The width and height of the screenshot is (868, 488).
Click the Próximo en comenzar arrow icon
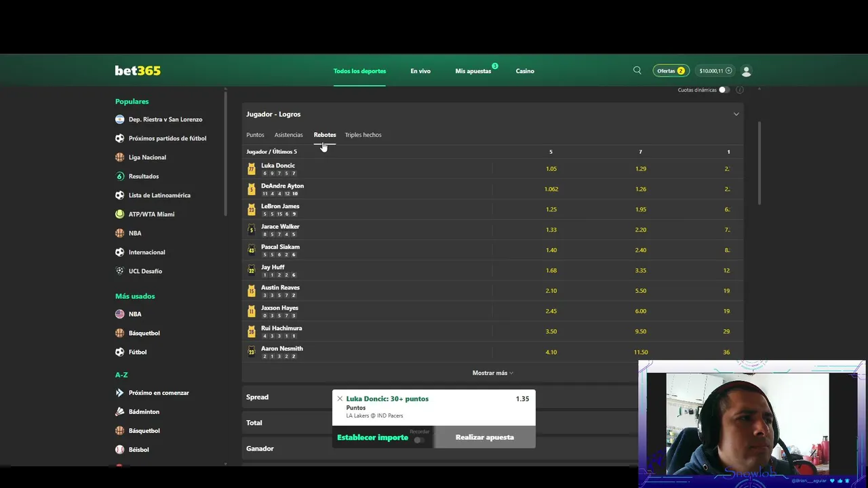120,392
